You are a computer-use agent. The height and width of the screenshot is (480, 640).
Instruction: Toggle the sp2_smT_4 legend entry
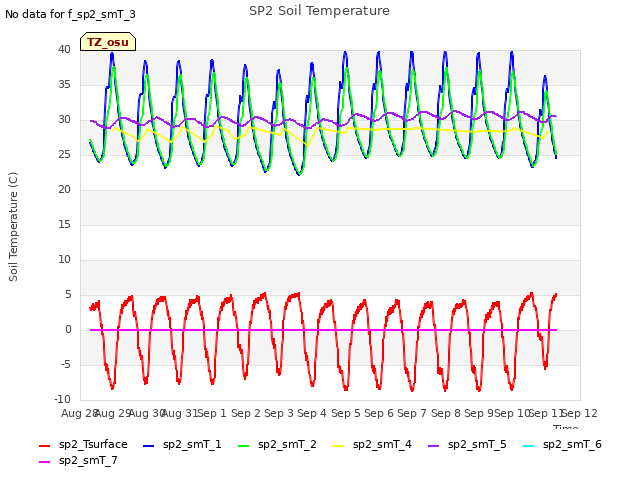(x=372, y=444)
